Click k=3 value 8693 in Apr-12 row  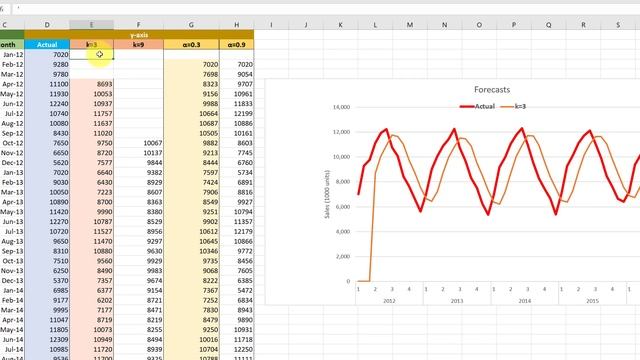91,84
